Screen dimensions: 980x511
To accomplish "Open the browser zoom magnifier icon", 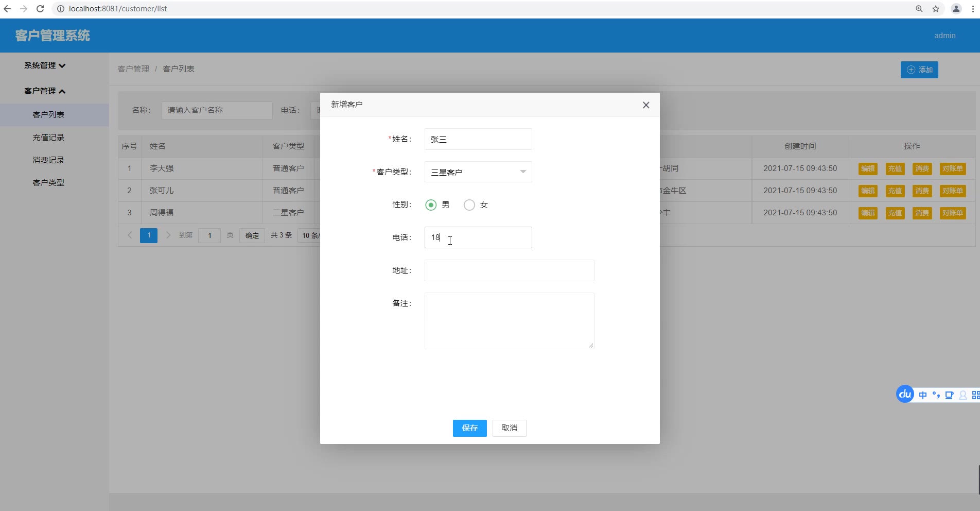I will coord(919,9).
